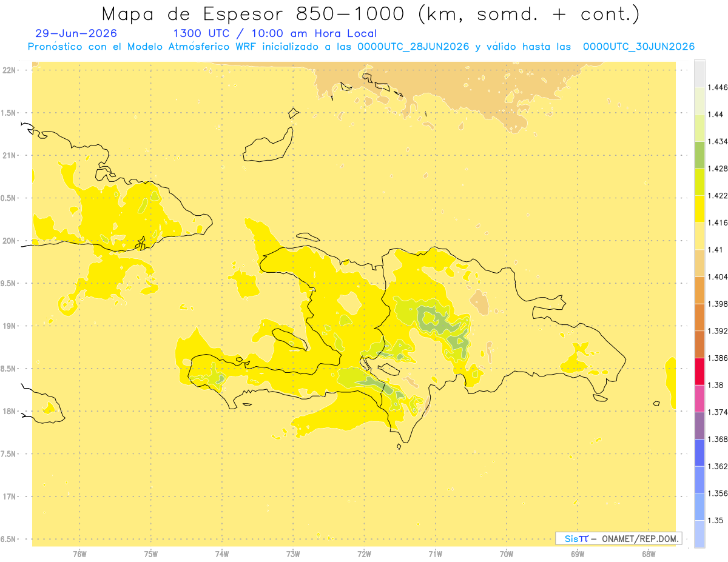Image resolution: width=728 pixels, height=562 pixels.
Task: Click the yellow-green swatch between 1.422 and 1.428
Action: (x=699, y=182)
